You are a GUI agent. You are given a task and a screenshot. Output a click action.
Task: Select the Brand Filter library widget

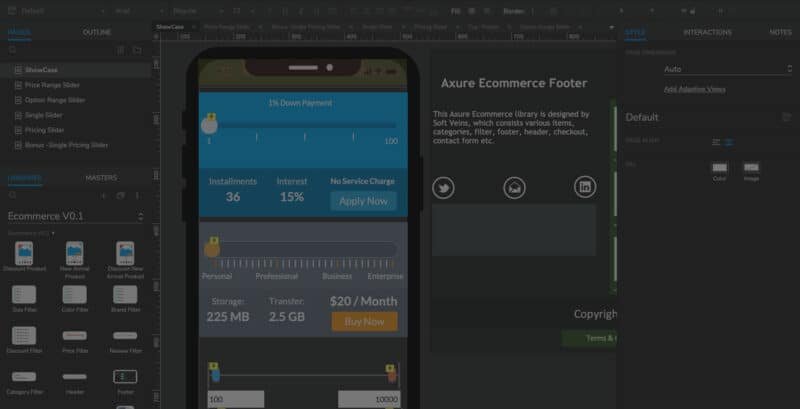125,294
